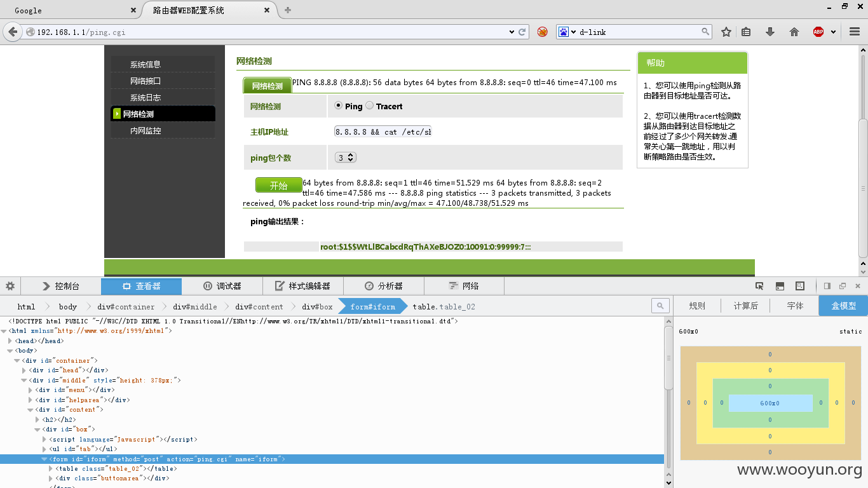Open 系统信息 in the router sidebar
Image resolution: width=868 pixels, height=488 pixels.
point(146,64)
